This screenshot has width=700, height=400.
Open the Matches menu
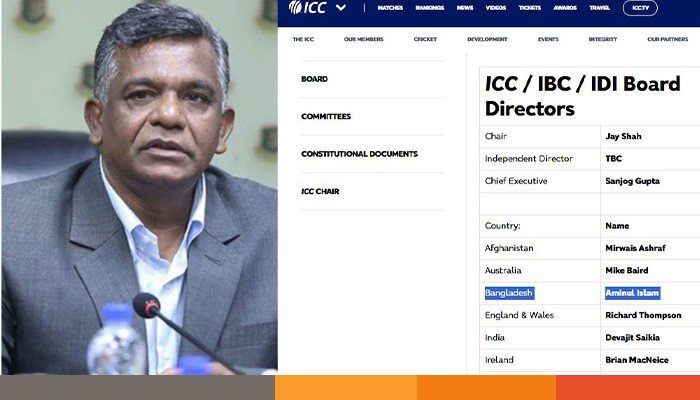click(390, 8)
